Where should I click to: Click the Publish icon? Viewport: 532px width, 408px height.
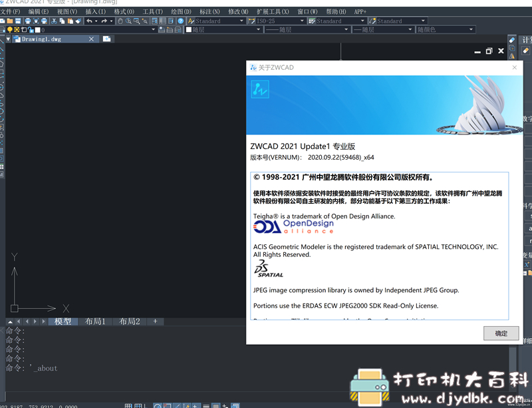(44, 21)
